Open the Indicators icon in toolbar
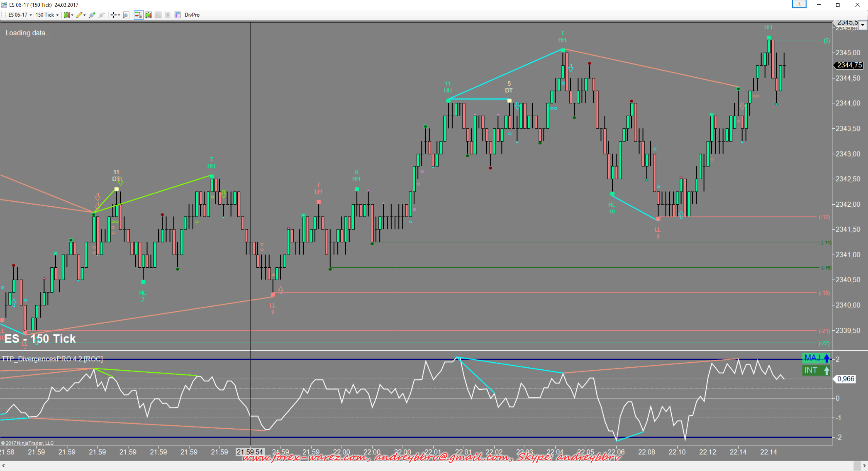The width and height of the screenshot is (868, 471). [158, 15]
